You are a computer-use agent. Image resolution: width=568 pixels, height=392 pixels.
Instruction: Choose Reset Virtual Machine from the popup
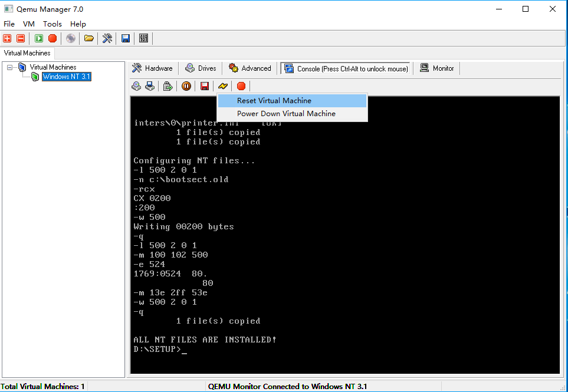[x=292, y=101]
